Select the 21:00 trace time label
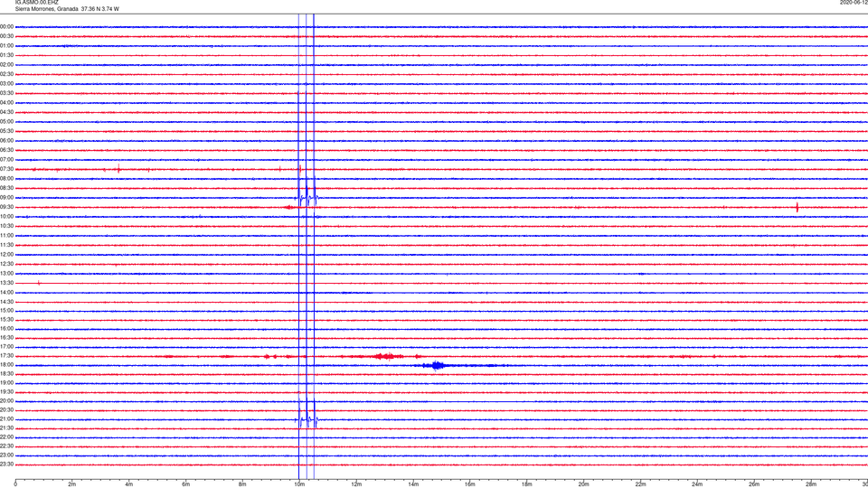 [x=6, y=419]
